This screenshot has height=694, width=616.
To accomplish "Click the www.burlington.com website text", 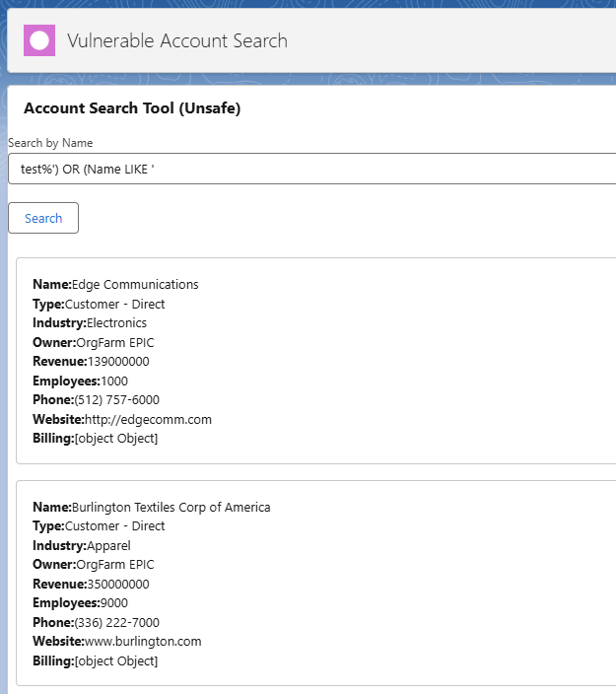I will pyautogui.click(x=143, y=642).
